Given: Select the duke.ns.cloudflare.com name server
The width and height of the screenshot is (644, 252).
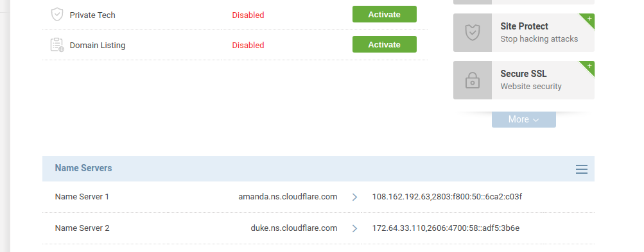Looking at the screenshot, I should [x=294, y=228].
